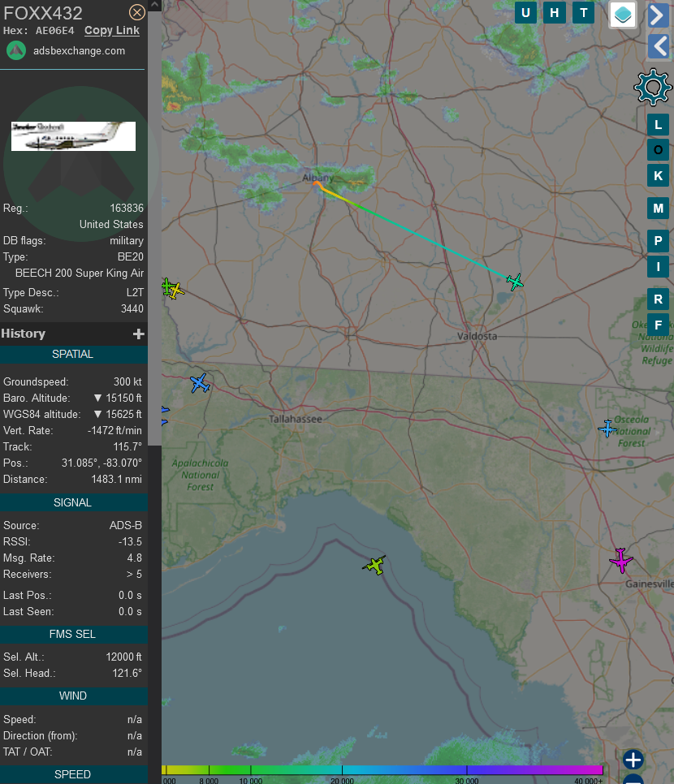Click the Valdosta city label on map
This screenshot has width=674, height=784.
pyautogui.click(x=477, y=336)
